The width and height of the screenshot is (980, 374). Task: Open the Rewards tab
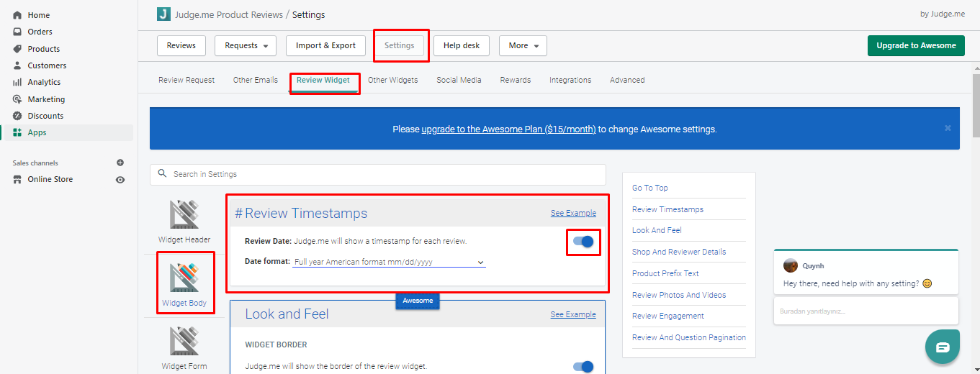[x=516, y=80]
